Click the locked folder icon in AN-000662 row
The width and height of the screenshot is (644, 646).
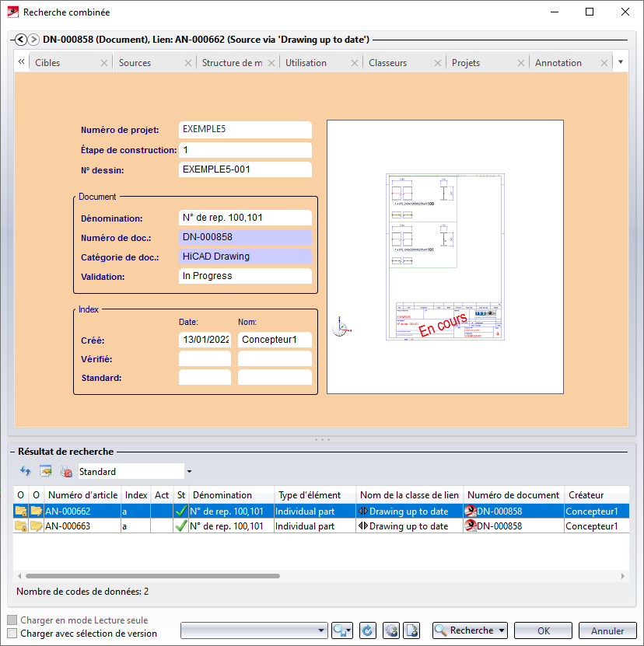tap(21, 512)
